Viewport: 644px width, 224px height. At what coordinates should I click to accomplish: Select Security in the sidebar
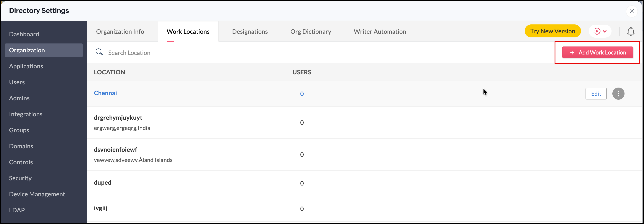point(20,178)
